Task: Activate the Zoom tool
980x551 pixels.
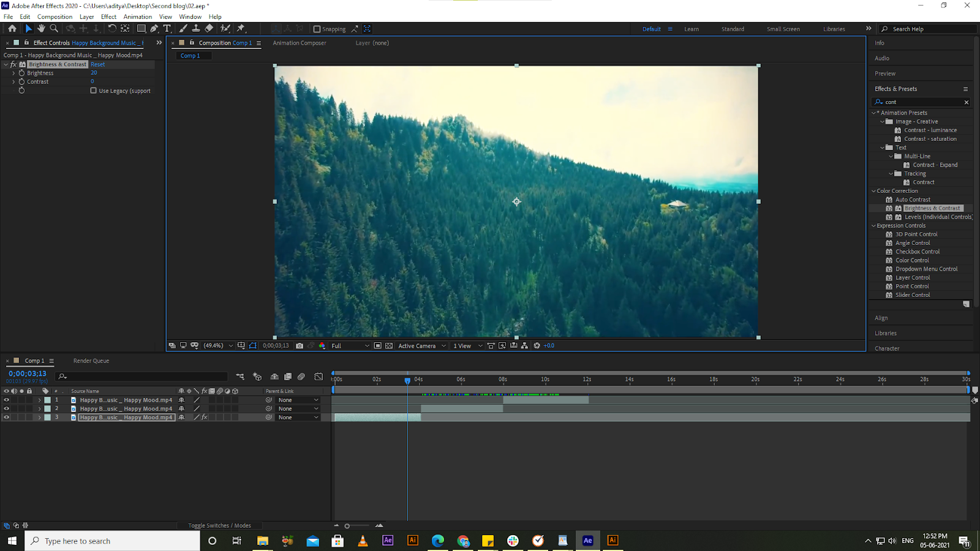Action: (54, 28)
